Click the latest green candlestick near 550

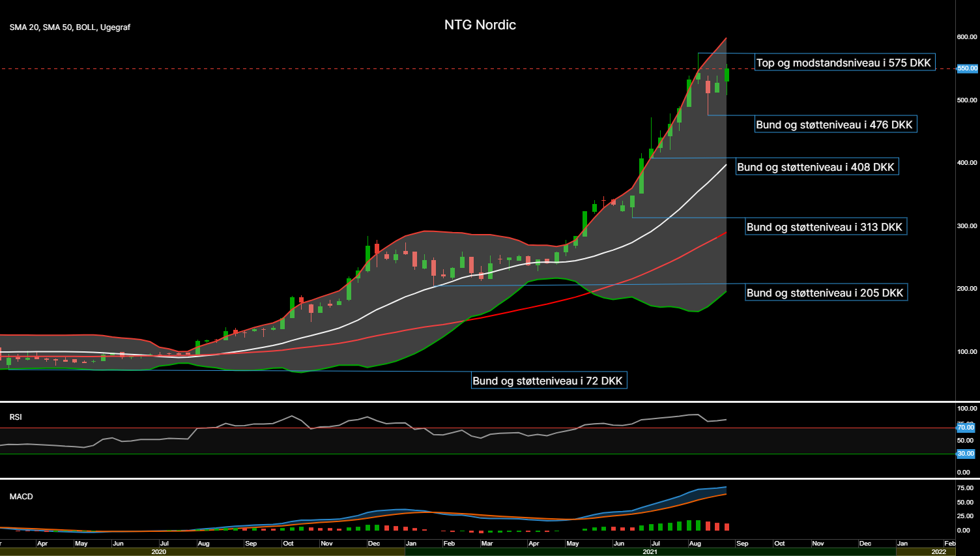[x=727, y=74]
